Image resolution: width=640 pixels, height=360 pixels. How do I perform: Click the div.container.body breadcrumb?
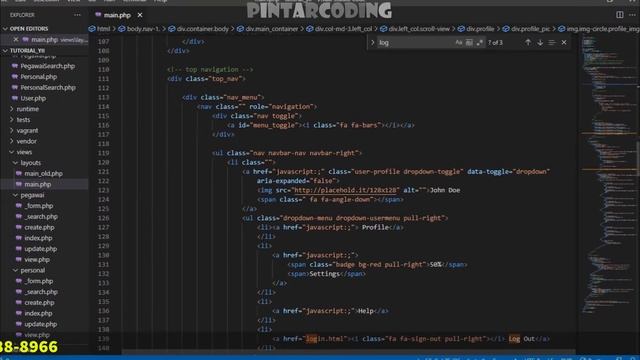[x=198, y=29]
